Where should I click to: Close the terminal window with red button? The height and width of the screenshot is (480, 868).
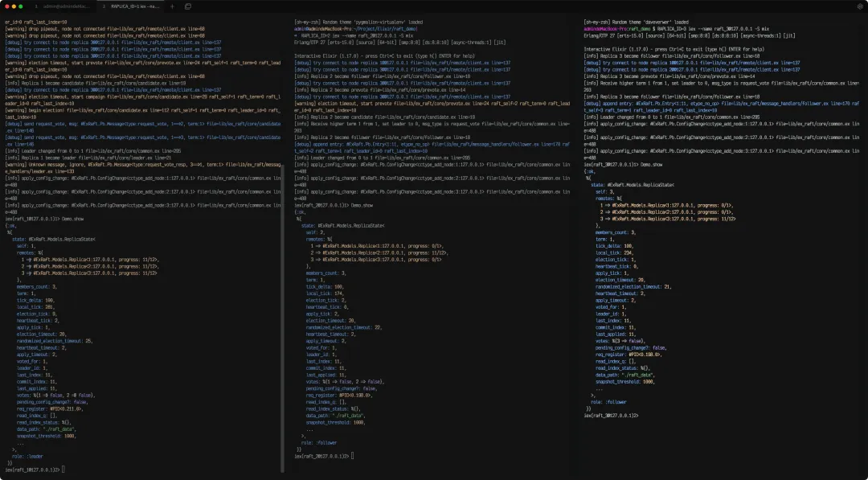pyautogui.click(x=6, y=6)
